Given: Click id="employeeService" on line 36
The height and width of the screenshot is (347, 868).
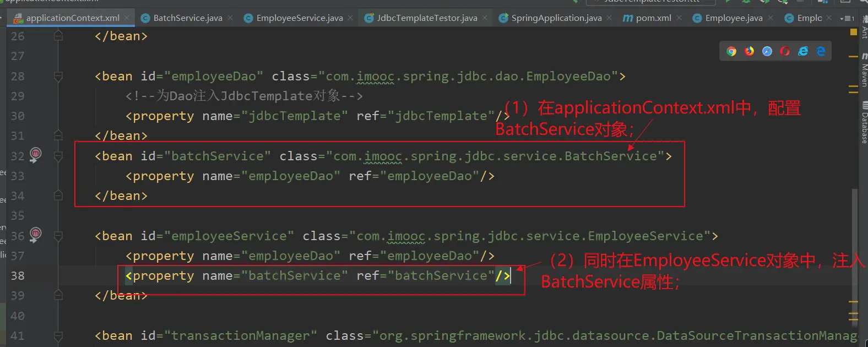Looking at the screenshot, I should coord(218,236).
